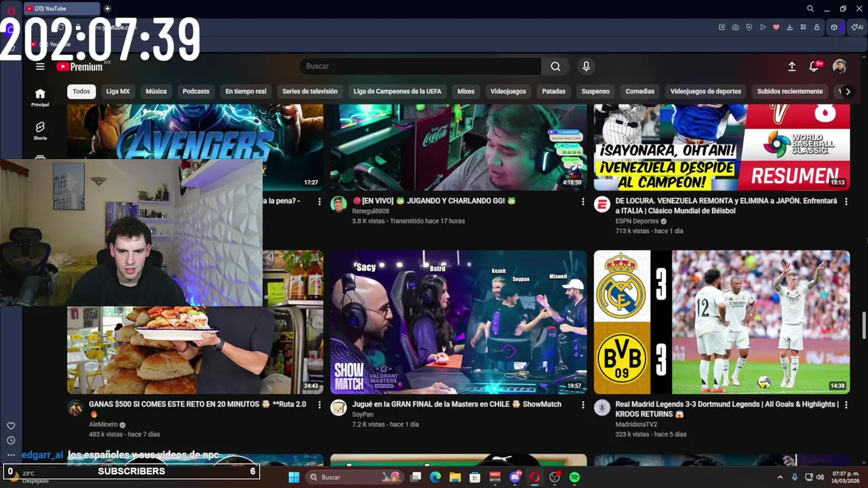Select Liga de Campeones de la UEFA chip
This screenshot has height=488, width=868.
(x=397, y=91)
